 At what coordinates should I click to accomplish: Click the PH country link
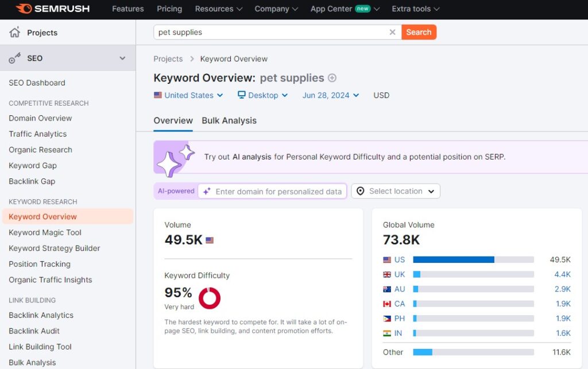click(400, 318)
